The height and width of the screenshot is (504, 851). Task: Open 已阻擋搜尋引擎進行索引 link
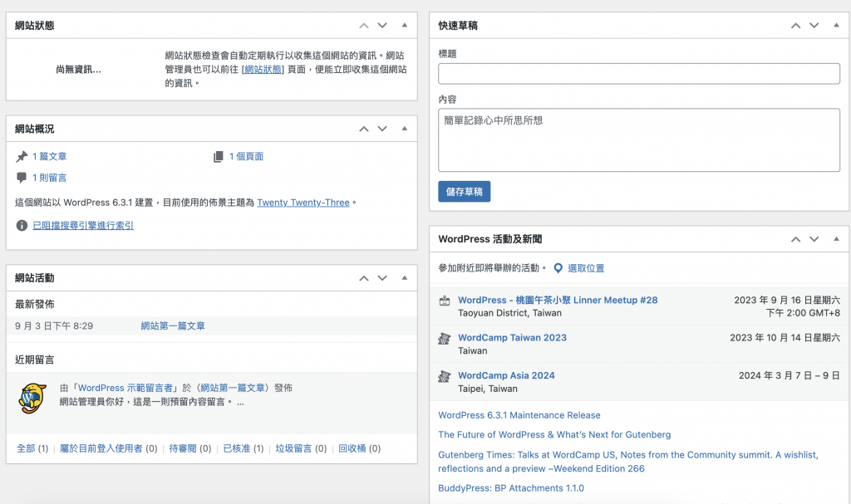tap(83, 225)
